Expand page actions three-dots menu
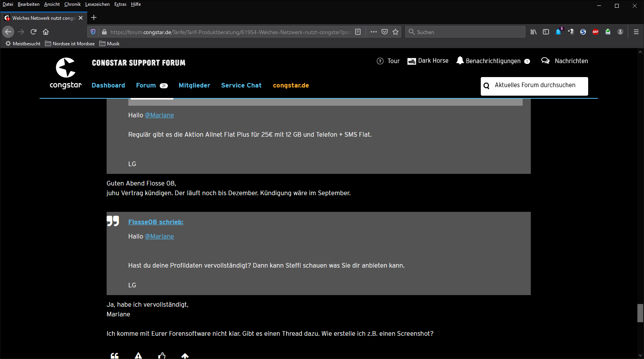 click(x=373, y=32)
